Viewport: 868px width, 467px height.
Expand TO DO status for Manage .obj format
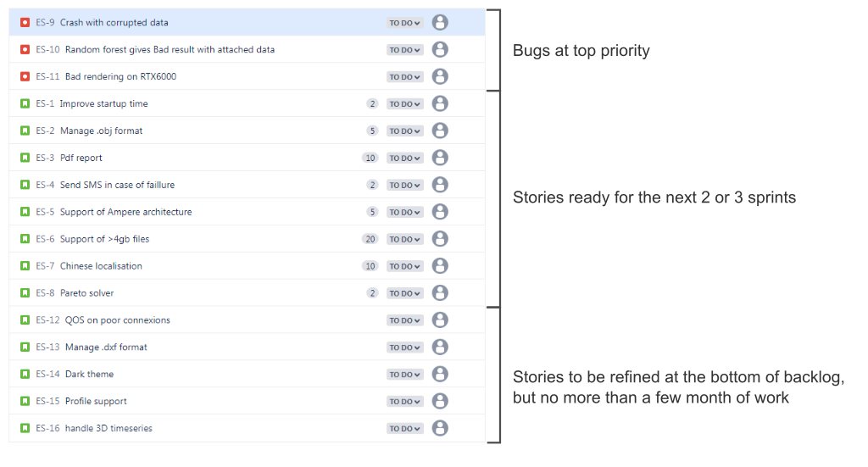pyautogui.click(x=404, y=131)
